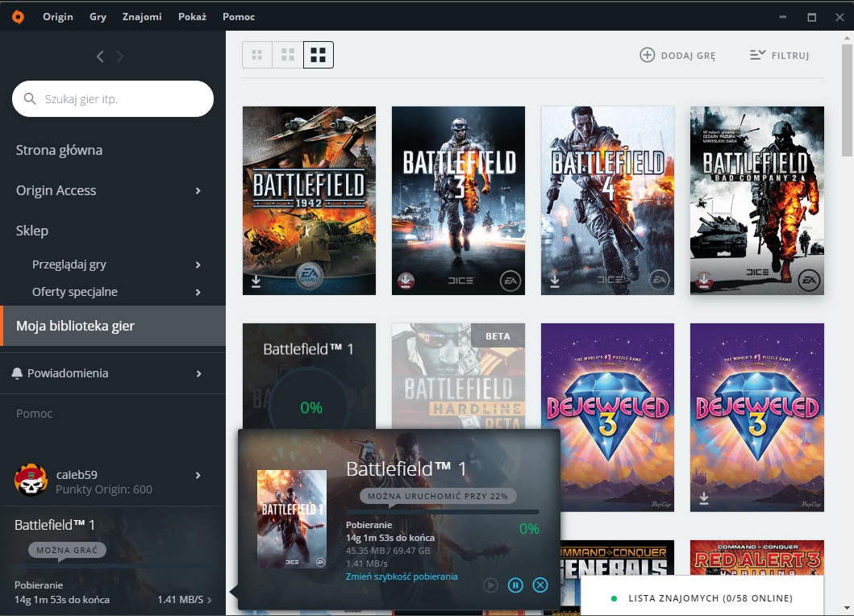Select the Battlefield Hardline Beta cover
This screenshot has width=854, height=616.
(458, 376)
